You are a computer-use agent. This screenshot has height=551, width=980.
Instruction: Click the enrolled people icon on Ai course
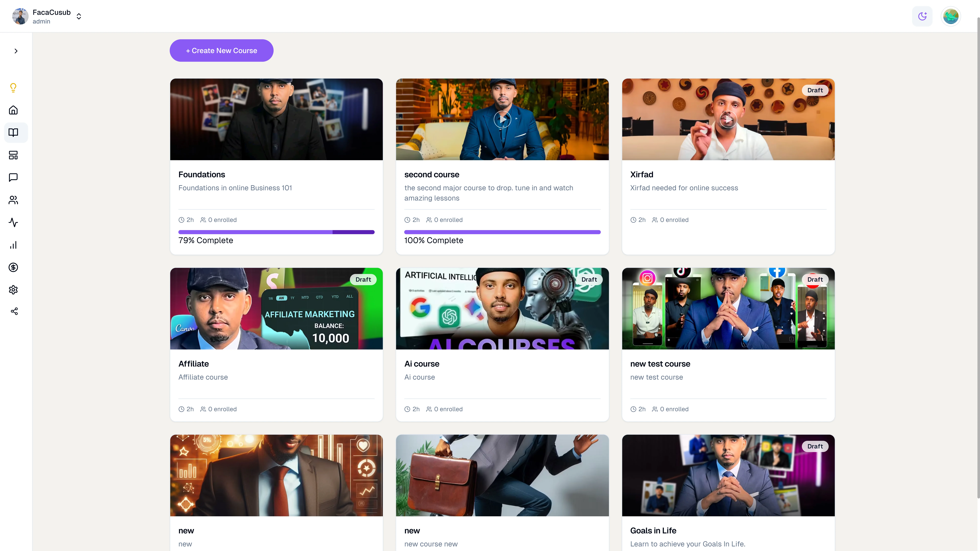pos(429,409)
